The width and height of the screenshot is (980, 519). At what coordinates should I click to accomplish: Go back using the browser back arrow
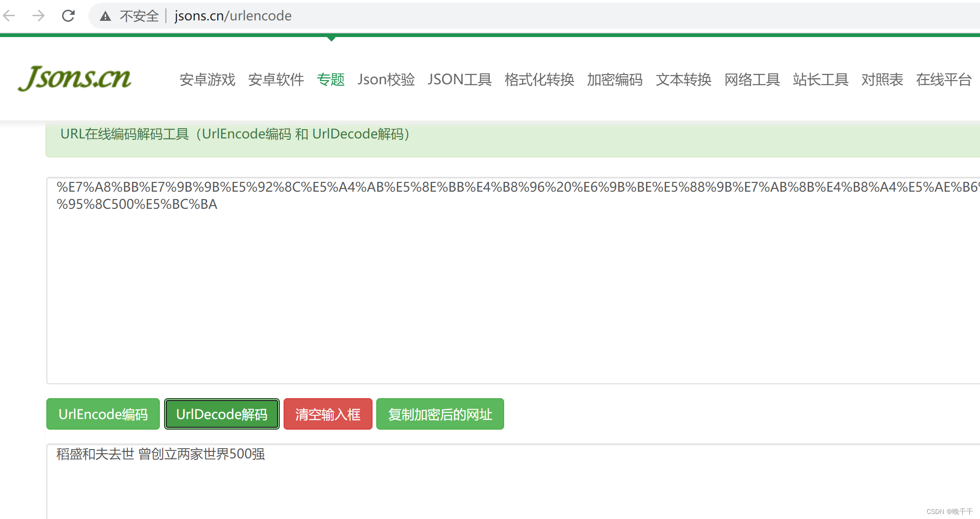[x=9, y=16]
